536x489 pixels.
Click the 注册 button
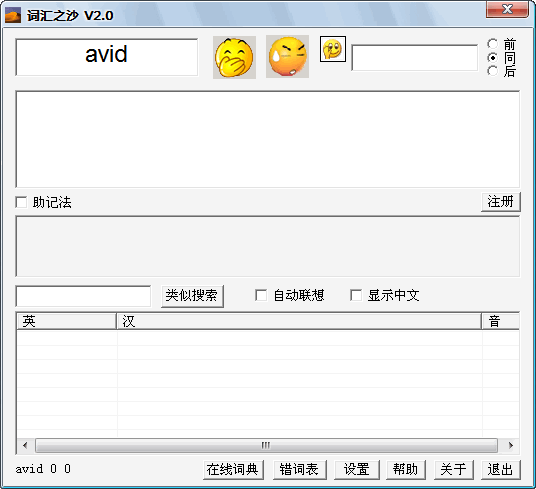tap(501, 202)
